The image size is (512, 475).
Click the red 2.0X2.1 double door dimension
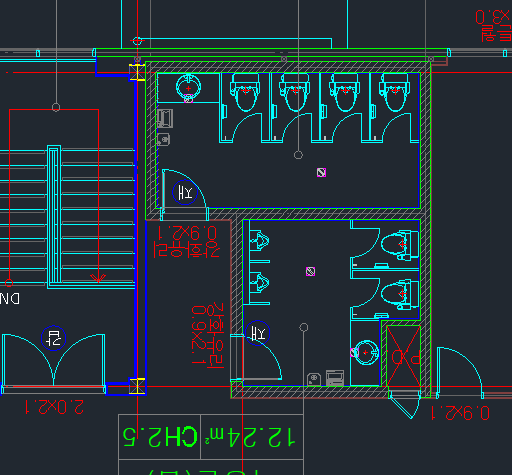pos(54,407)
